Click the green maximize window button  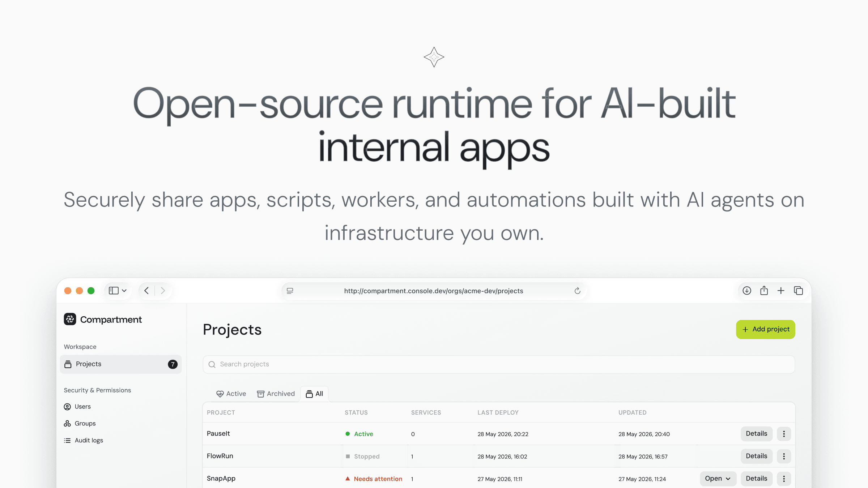(91, 291)
